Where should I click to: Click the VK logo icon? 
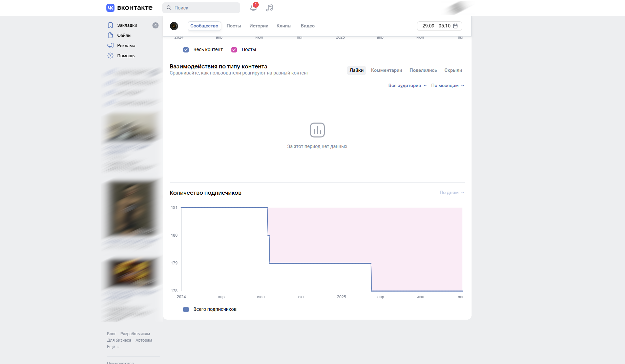[110, 8]
